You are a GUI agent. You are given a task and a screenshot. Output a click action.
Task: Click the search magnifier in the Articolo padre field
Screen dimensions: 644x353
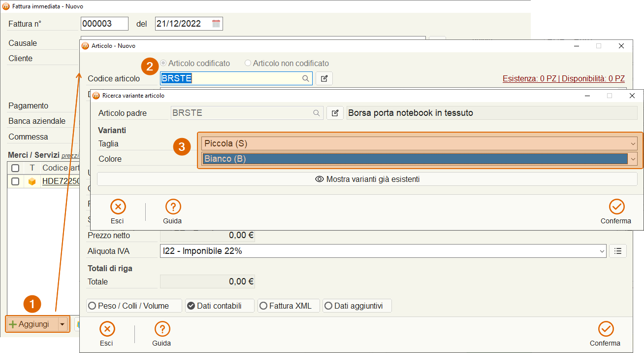[317, 113]
